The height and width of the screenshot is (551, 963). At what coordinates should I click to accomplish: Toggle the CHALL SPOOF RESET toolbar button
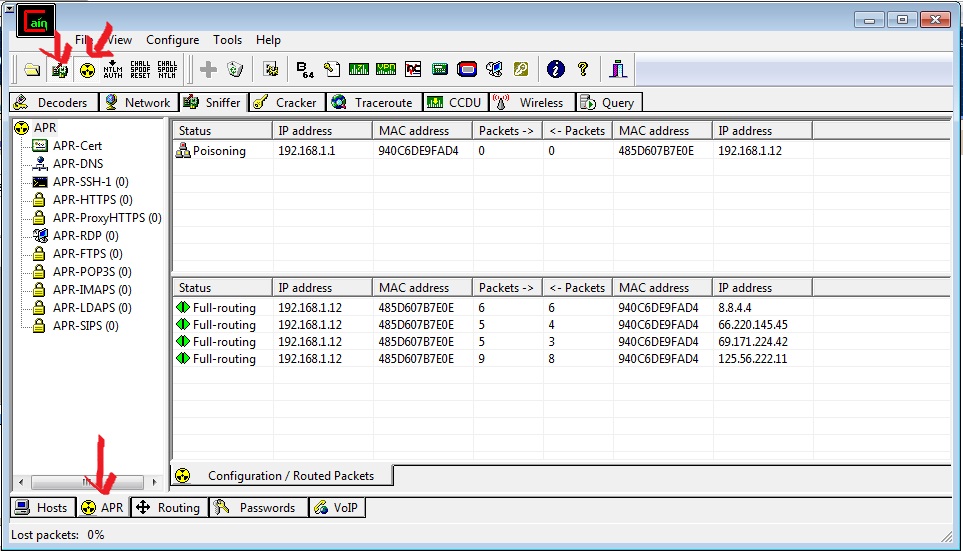click(x=140, y=69)
